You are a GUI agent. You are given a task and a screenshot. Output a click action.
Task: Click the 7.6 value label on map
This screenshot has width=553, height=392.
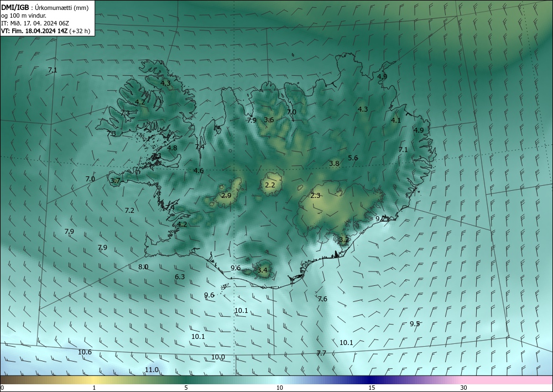click(x=322, y=299)
